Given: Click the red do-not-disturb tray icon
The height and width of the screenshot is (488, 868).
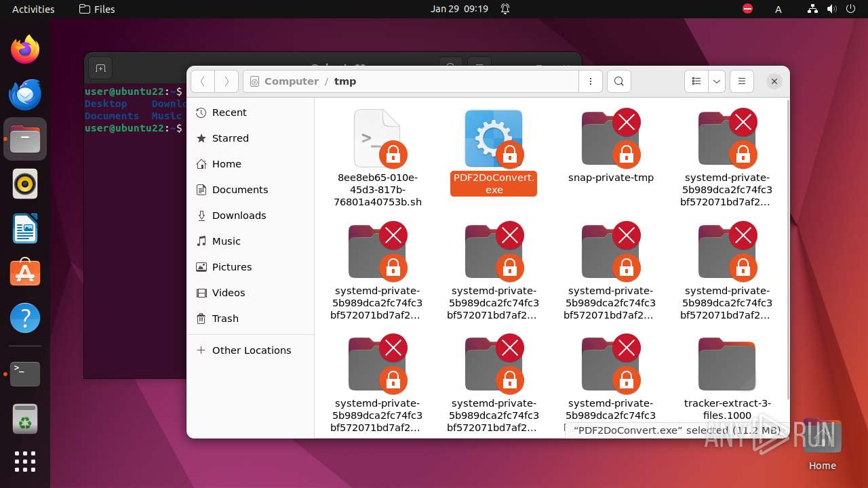Looking at the screenshot, I should [747, 9].
